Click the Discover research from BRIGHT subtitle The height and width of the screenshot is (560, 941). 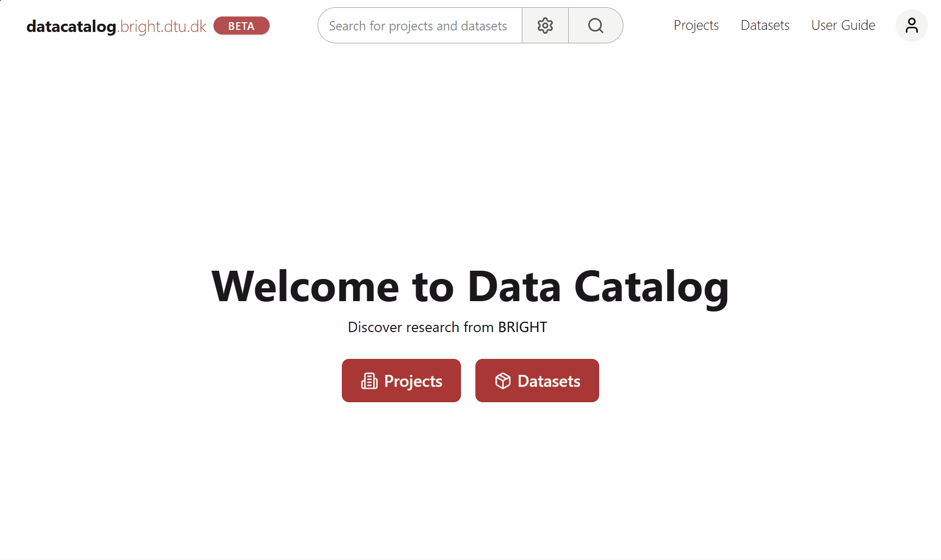(x=447, y=327)
